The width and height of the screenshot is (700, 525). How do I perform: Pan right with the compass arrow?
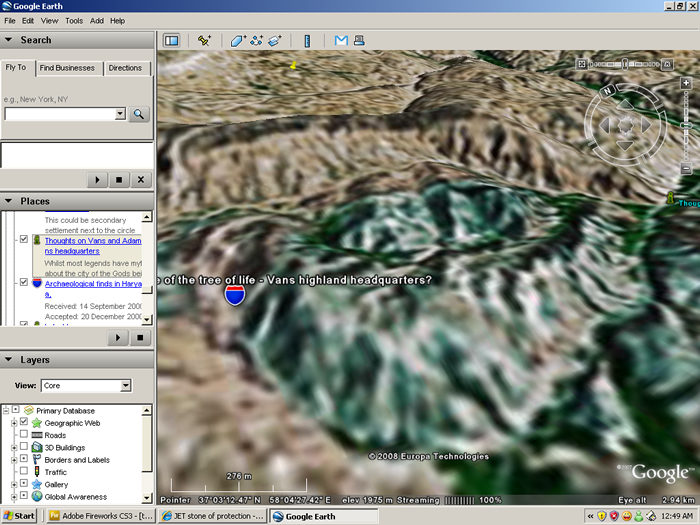tap(646, 125)
